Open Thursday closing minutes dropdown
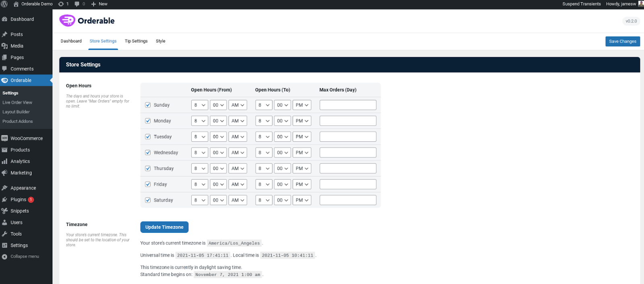This screenshot has width=644, height=284. [283, 168]
